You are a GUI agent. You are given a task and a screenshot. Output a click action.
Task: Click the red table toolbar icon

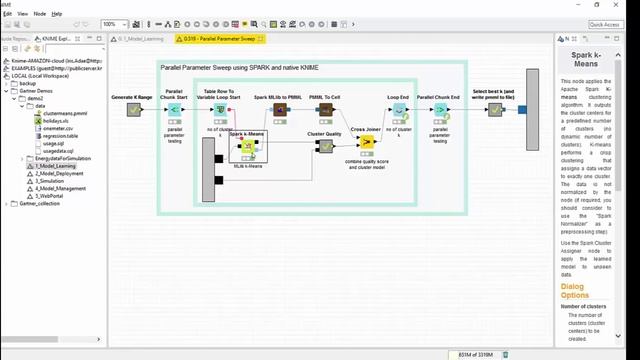[x=235, y=24]
